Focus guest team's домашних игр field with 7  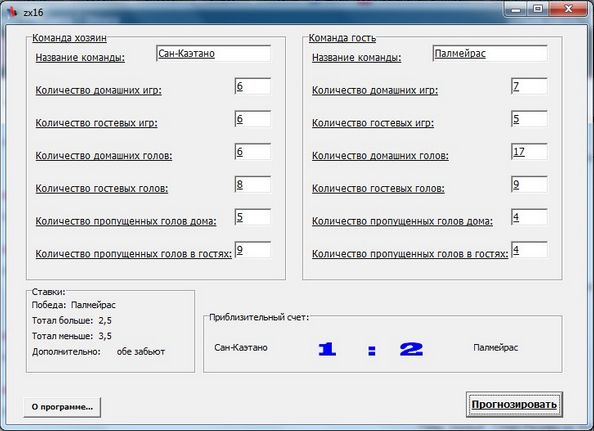pyautogui.click(x=529, y=86)
